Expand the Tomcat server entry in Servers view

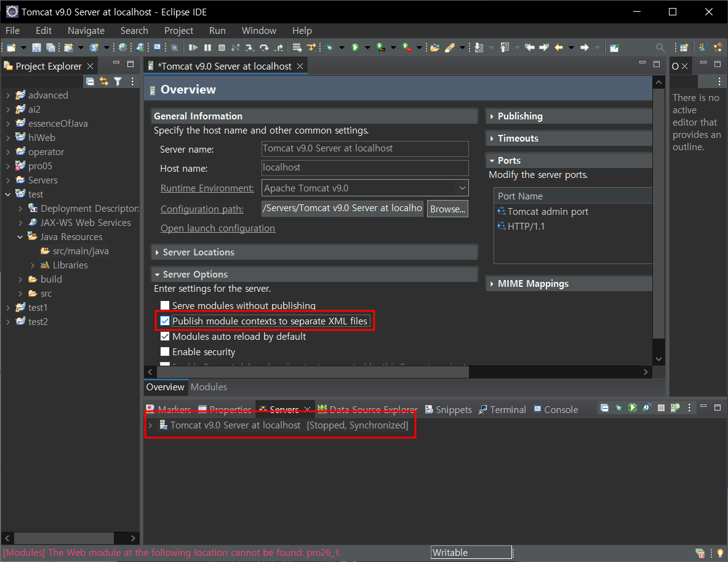[x=150, y=425]
